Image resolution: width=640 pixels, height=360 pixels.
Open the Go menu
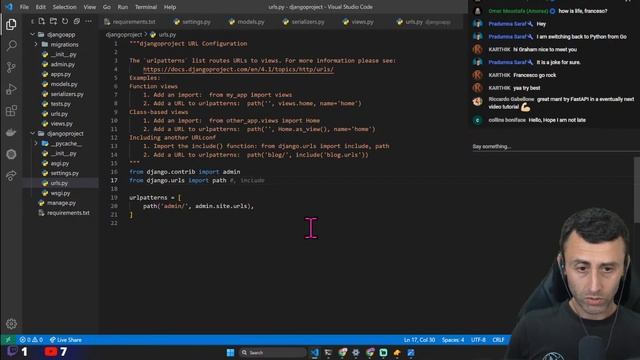(x=107, y=7)
